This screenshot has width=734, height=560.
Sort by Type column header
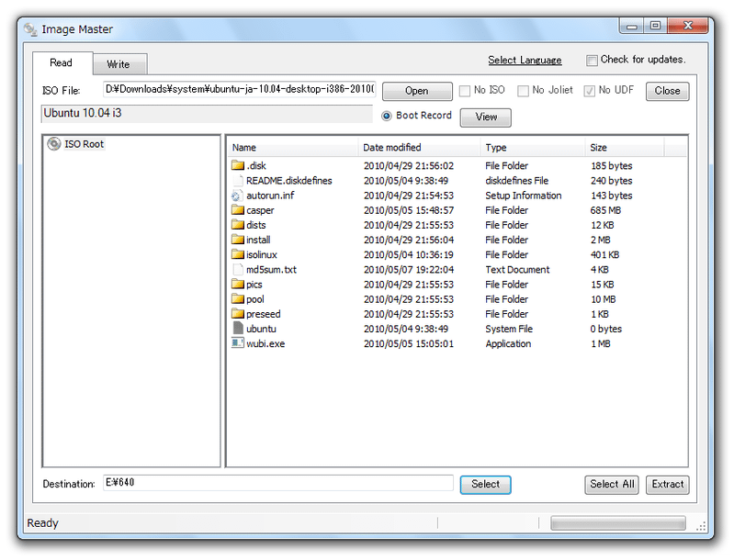(533, 148)
